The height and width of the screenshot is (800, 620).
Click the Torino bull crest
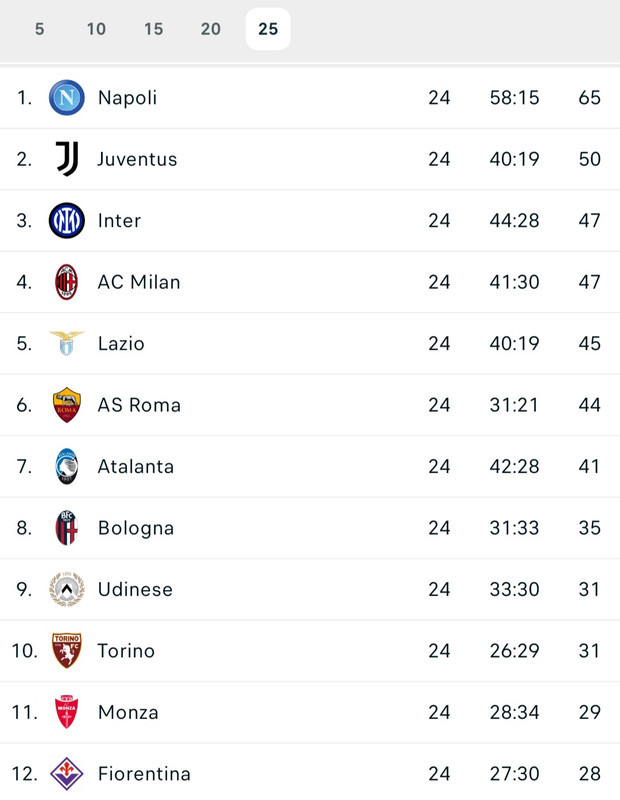(x=67, y=651)
